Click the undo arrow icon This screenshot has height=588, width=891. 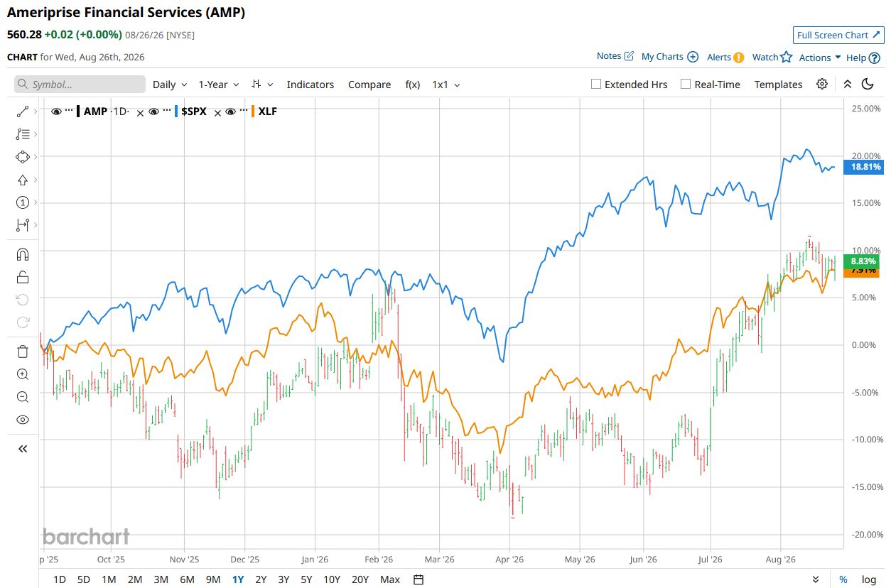[22, 300]
